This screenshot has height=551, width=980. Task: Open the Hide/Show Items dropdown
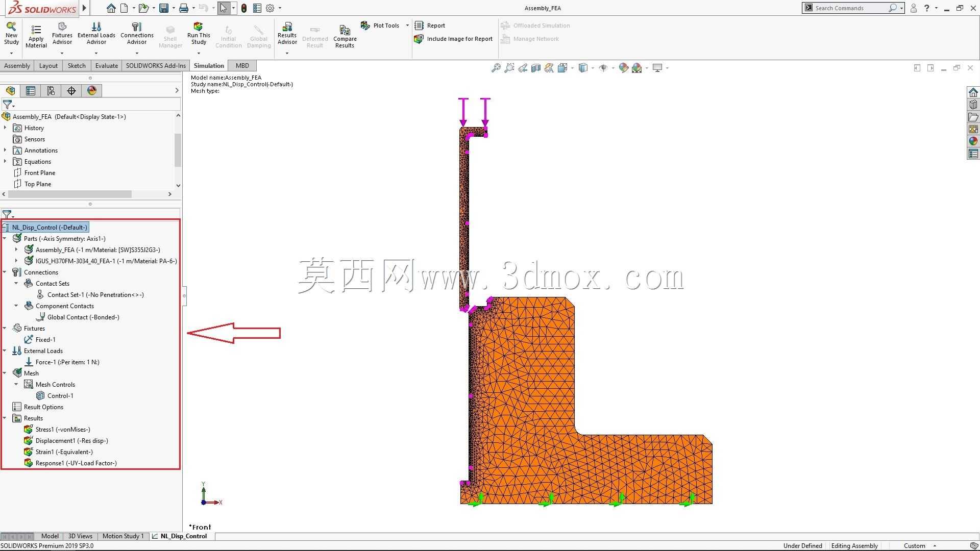tap(612, 68)
